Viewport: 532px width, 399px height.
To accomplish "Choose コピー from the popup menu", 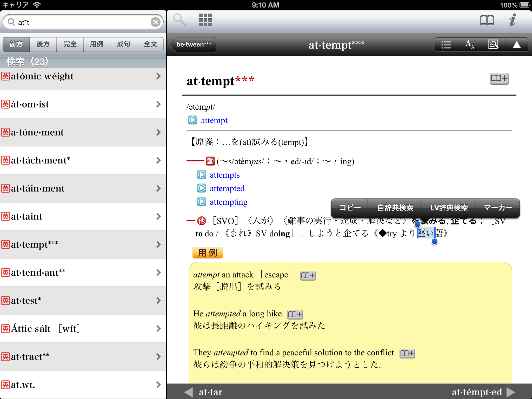I will (x=350, y=208).
